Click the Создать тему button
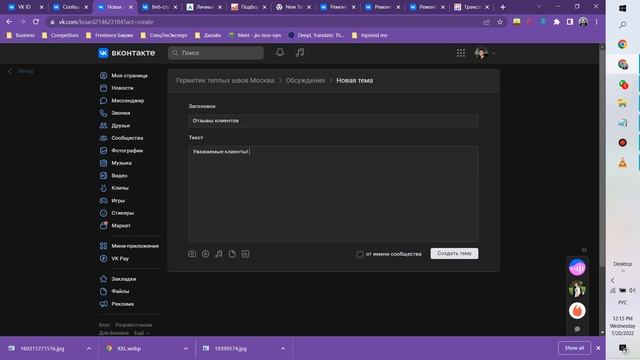The width and height of the screenshot is (640, 360). click(x=454, y=253)
